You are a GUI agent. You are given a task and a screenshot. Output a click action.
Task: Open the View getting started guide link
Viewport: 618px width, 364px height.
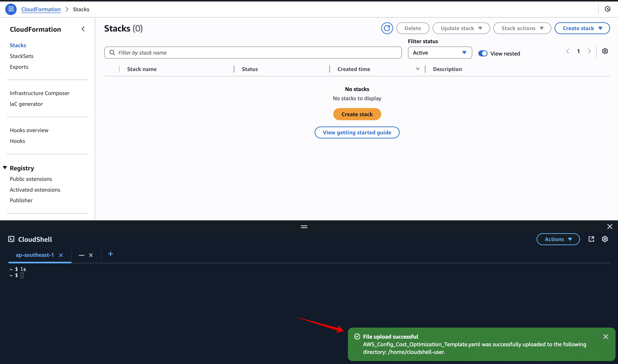[357, 132]
